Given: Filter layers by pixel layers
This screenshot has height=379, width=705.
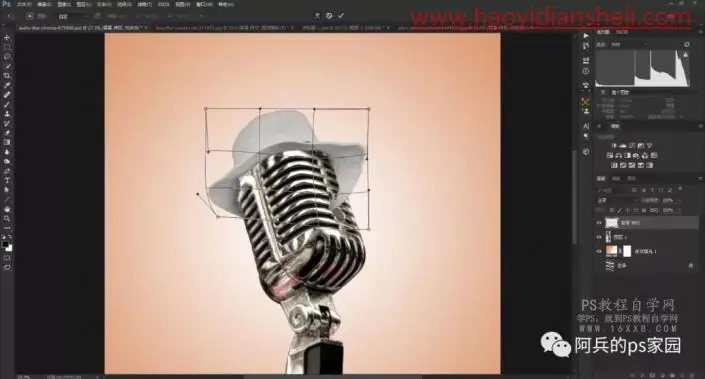Looking at the screenshot, I should coord(635,190).
